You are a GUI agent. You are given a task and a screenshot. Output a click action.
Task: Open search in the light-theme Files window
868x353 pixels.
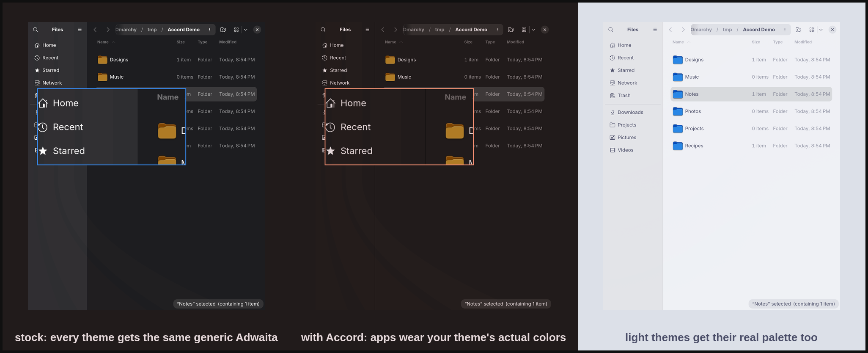tap(610, 30)
